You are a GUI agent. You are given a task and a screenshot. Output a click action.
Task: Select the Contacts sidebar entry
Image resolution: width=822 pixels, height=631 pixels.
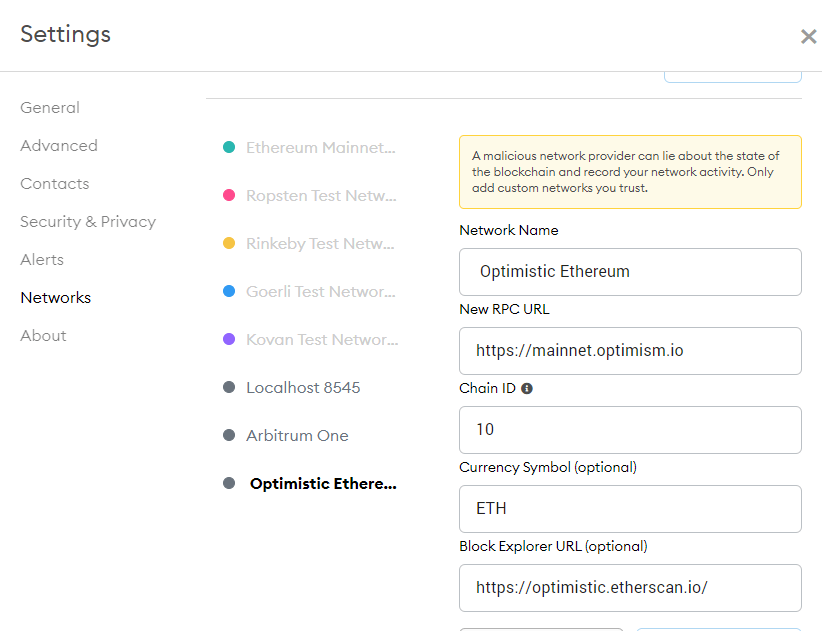[54, 183]
